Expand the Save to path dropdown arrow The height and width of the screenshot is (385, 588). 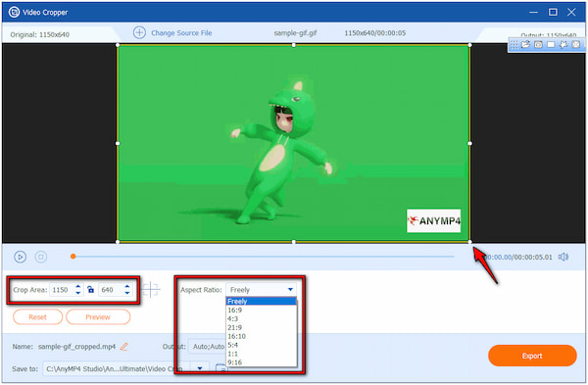pyautogui.click(x=200, y=369)
